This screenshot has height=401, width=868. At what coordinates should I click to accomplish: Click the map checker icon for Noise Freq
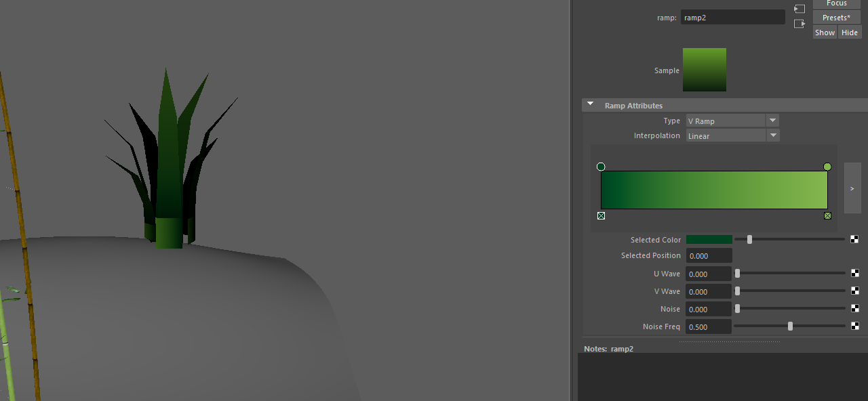855,326
